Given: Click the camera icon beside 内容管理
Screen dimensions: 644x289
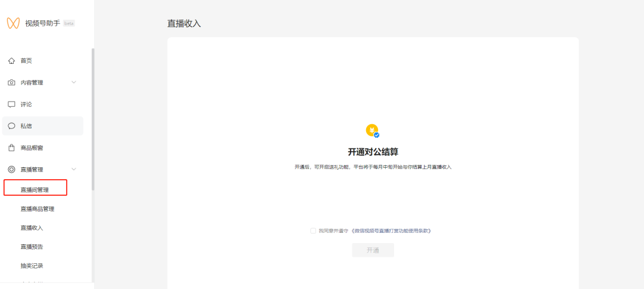Looking at the screenshot, I should coord(11,82).
